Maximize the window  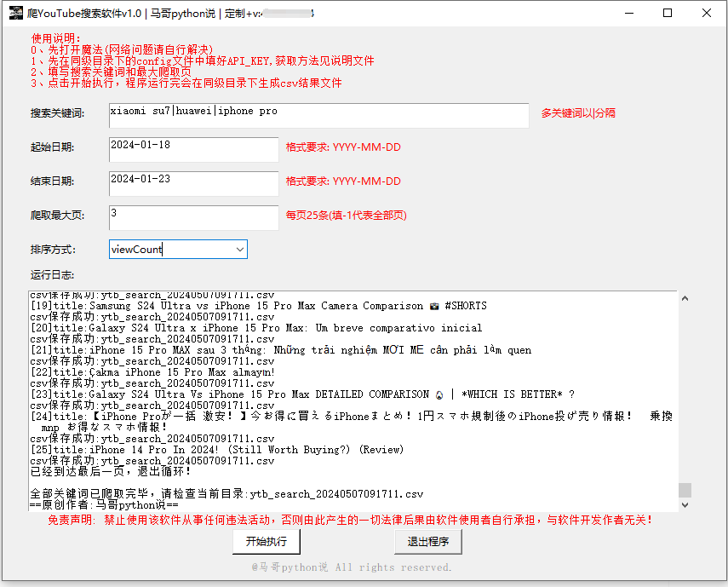click(668, 13)
